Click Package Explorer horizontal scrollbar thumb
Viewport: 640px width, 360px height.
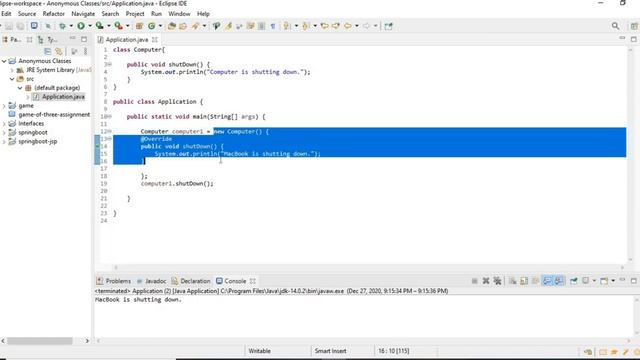click(x=40, y=340)
